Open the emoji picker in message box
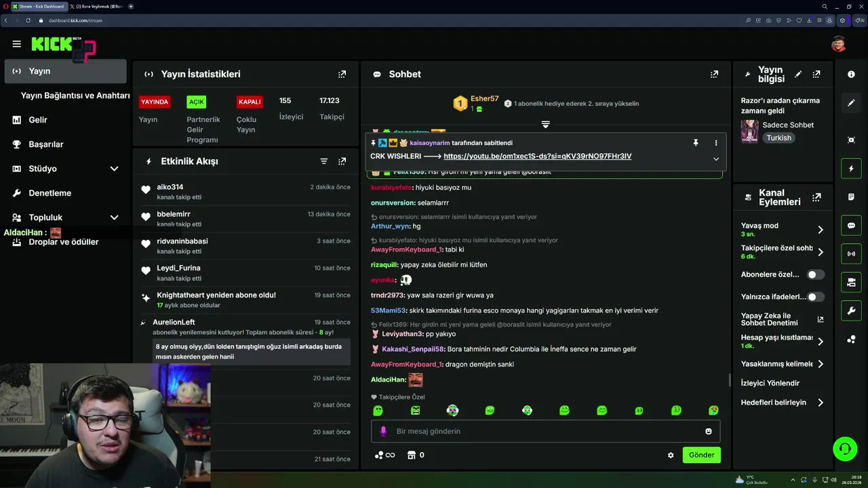868x488 pixels. click(x=709, y=431)
